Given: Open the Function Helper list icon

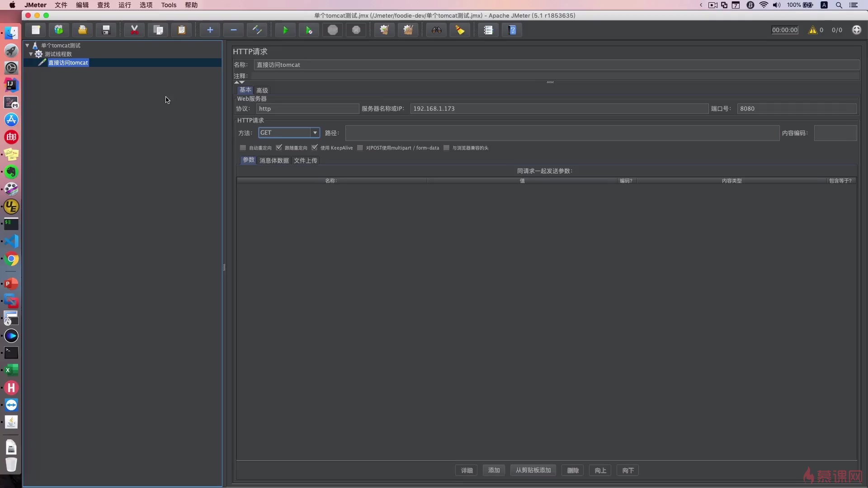Looking at the screenshot, I should point(488,30).
